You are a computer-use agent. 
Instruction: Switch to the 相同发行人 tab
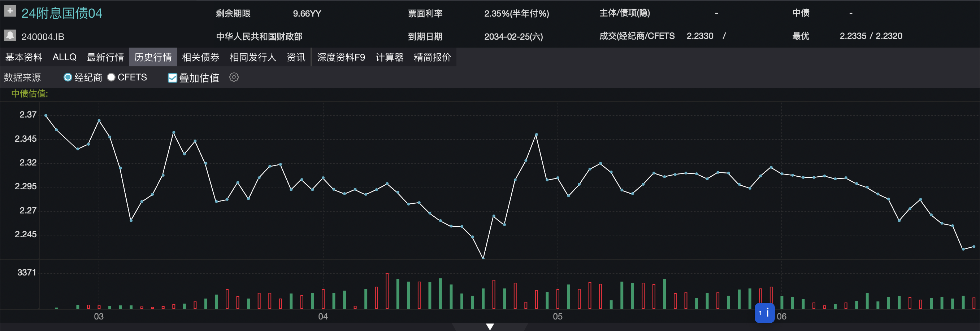(x=253, y=57)
